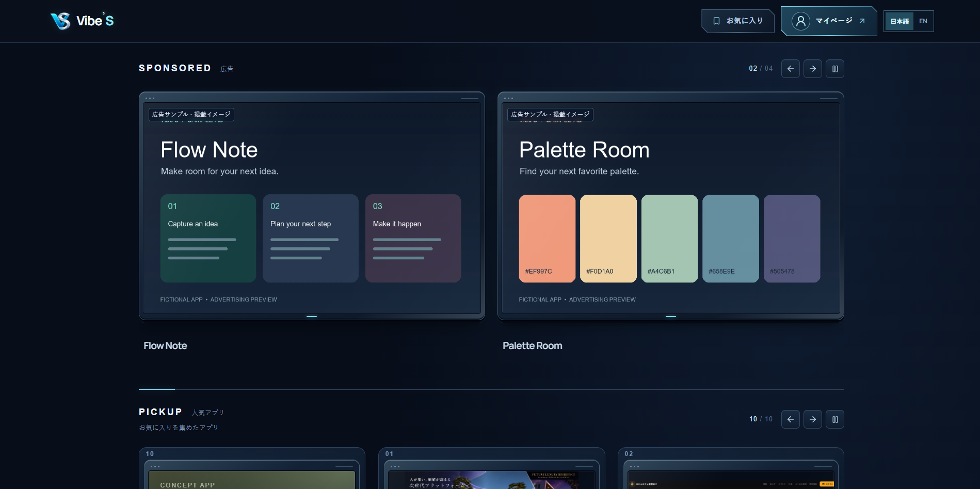This screenshot has height=489, width=980.
Task: Open Pickup card numbered 10
Action: click(252, 468)
